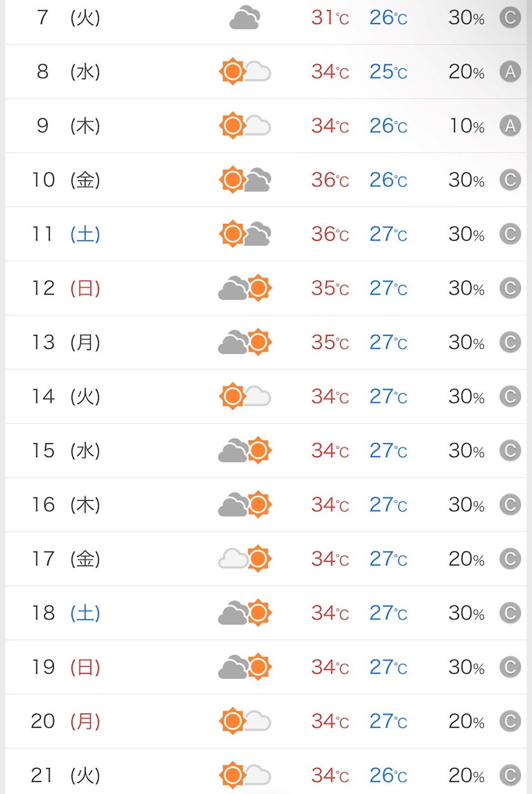Click the sun and cloud icon, day 21

click(x=244, y=775)
